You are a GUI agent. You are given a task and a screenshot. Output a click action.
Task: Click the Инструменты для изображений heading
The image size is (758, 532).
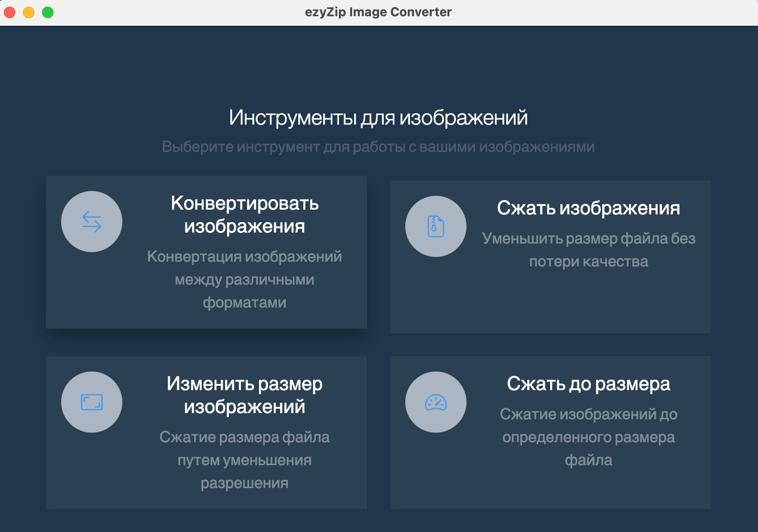(378, 117)
